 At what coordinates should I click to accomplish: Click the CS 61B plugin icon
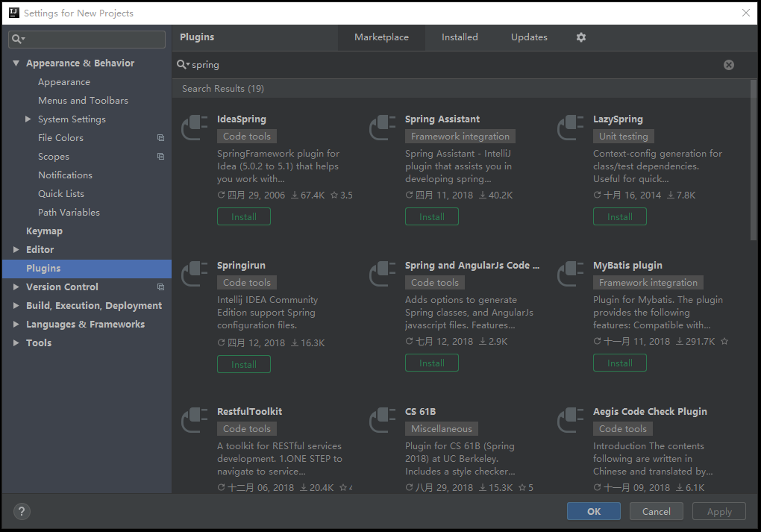tap(383, 420)
